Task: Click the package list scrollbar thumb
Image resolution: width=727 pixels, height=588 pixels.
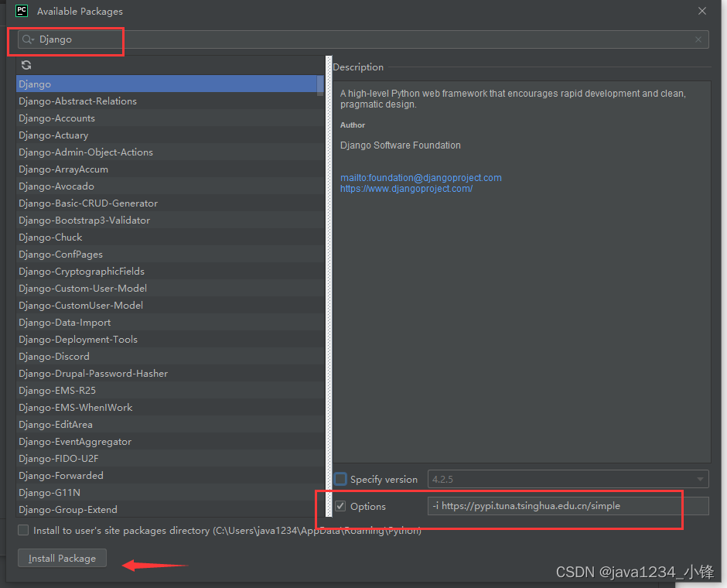Action: click(x=320, y=85)
